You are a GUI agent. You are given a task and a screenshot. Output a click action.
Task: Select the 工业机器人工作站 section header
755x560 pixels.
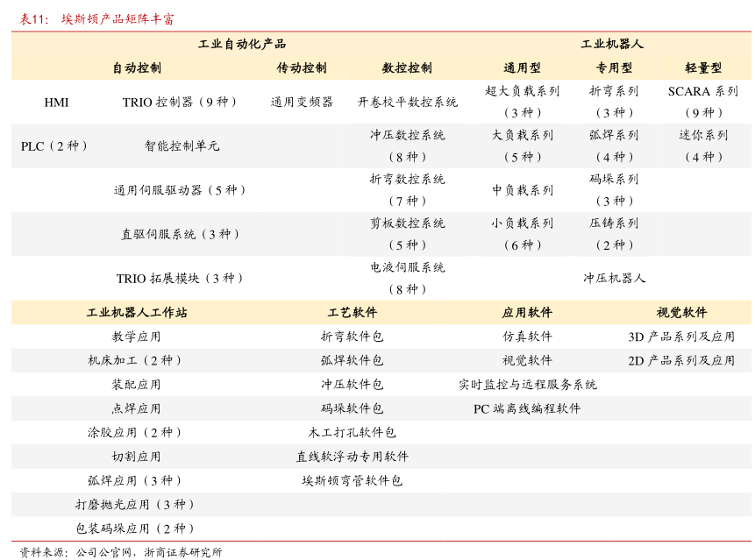point(136,313)
